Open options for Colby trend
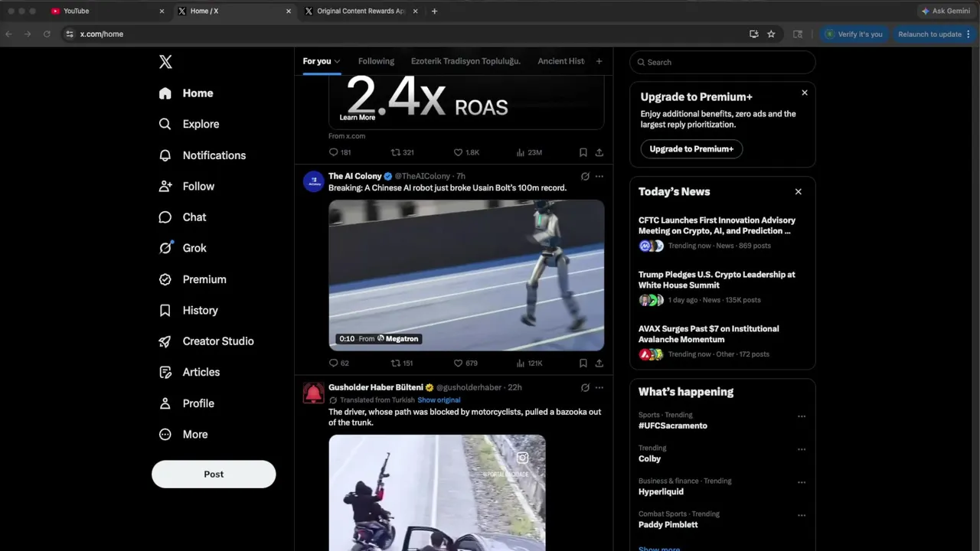This screenshot has height=551, width=980. (x=802, y=450)
